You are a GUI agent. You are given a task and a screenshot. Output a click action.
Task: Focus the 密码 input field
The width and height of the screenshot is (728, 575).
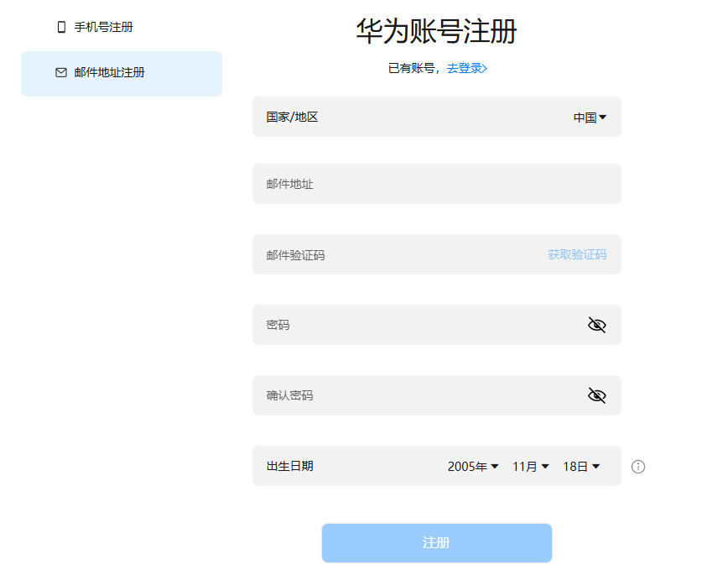point(436,325)
